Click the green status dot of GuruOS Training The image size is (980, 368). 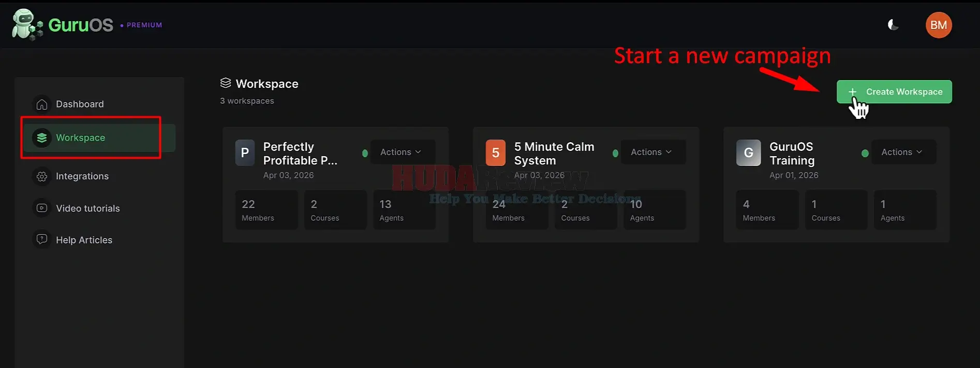click(x=865, y=153)
